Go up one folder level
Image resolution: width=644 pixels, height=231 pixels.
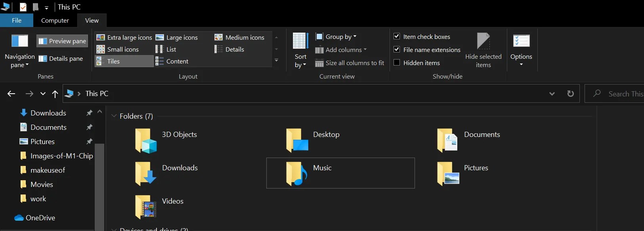tap(55, 94)
